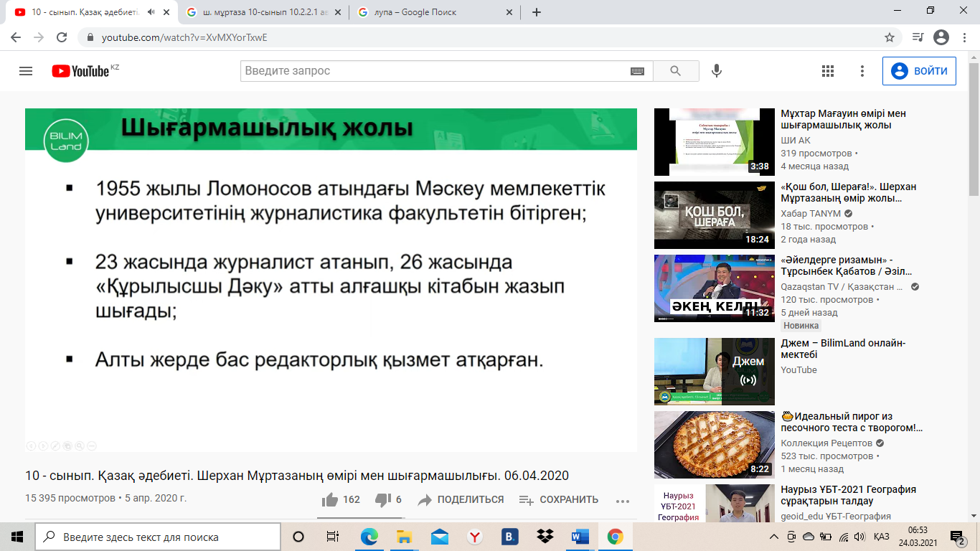
Task: Open the Mail app from taskbar
Action: (x=439, y=537)
